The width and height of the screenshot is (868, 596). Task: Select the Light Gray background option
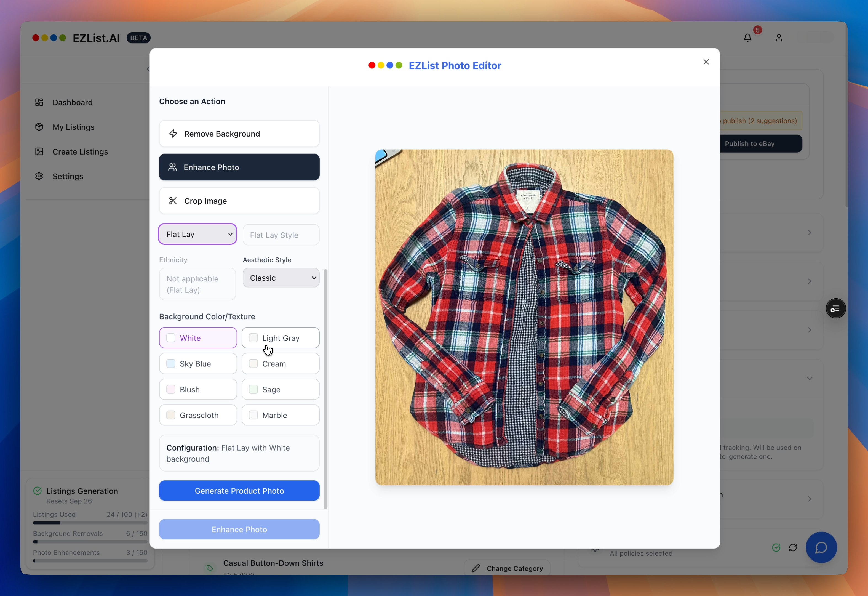[x=280, y=338]
